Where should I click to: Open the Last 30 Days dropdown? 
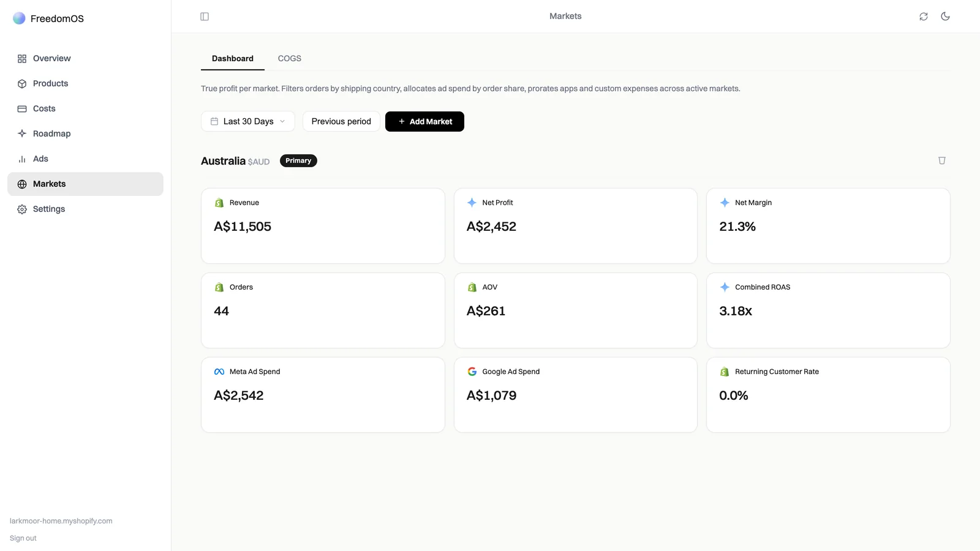pyautogui.click(x=248, y=121)
